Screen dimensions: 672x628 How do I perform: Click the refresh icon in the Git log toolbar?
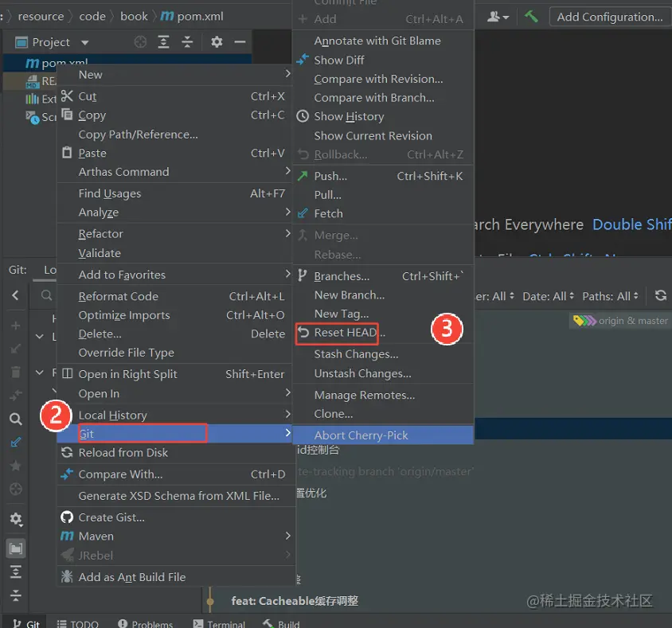click(660, 295)
